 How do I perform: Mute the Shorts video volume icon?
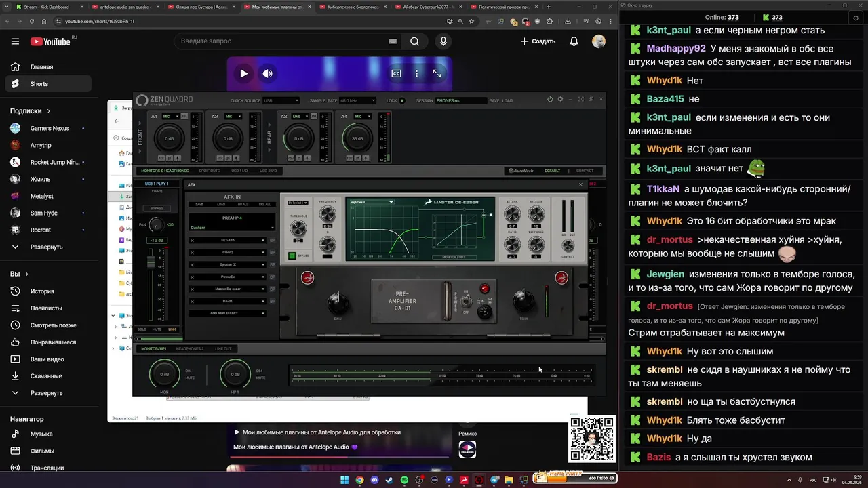(x=268, y=73)
